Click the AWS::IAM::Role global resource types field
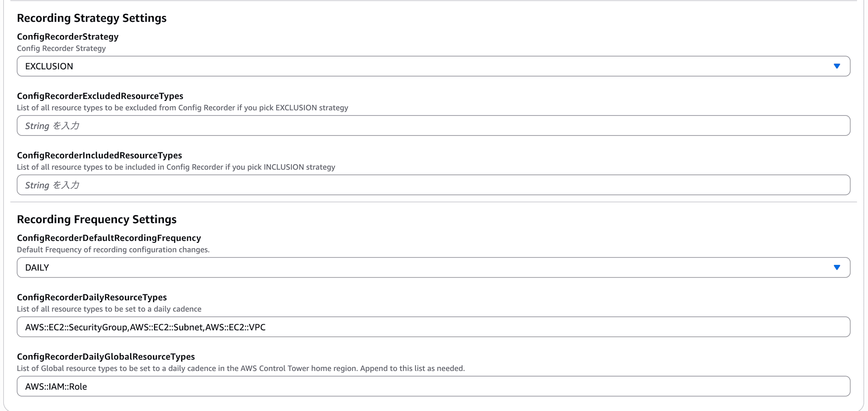This screenshot has height=411, width=868. [x=433, y=386]
